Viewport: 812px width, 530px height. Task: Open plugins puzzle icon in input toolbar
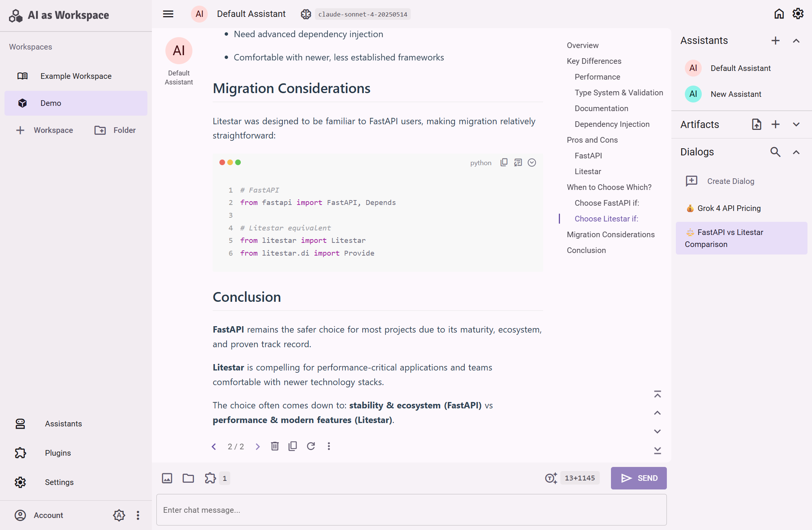point(210,478)
